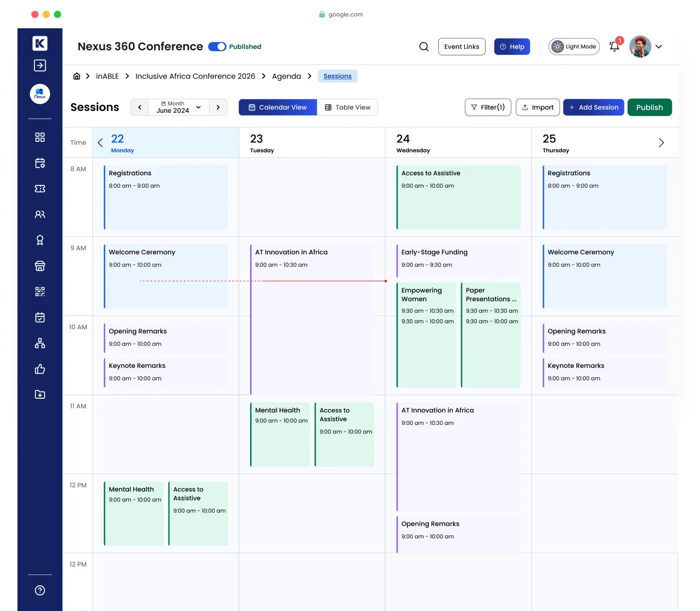Open Sessions breadcrumb link
The height and width of the screenshot is (611, 700).
[337, 76]
